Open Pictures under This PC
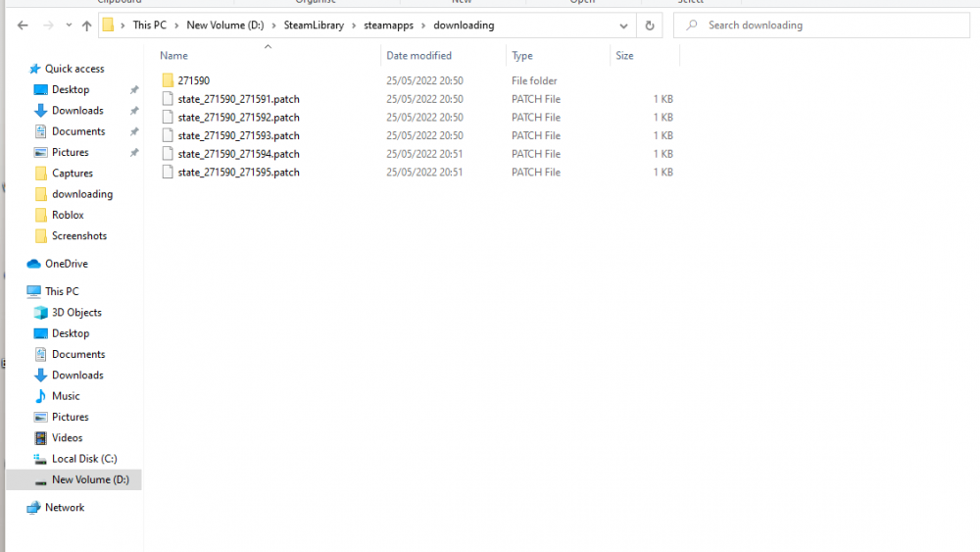Image resolution: width=980 pixels, height=552 pixels. coord(70,417)
